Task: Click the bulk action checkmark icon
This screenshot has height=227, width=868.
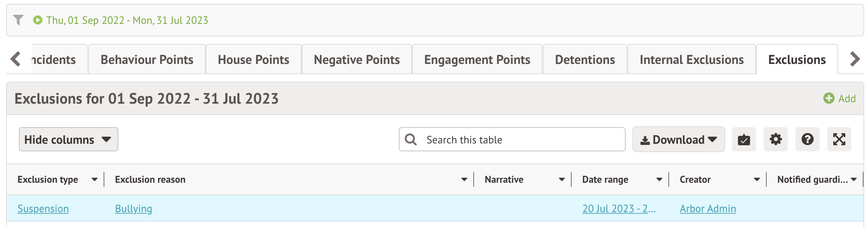Action: (744, 140)
